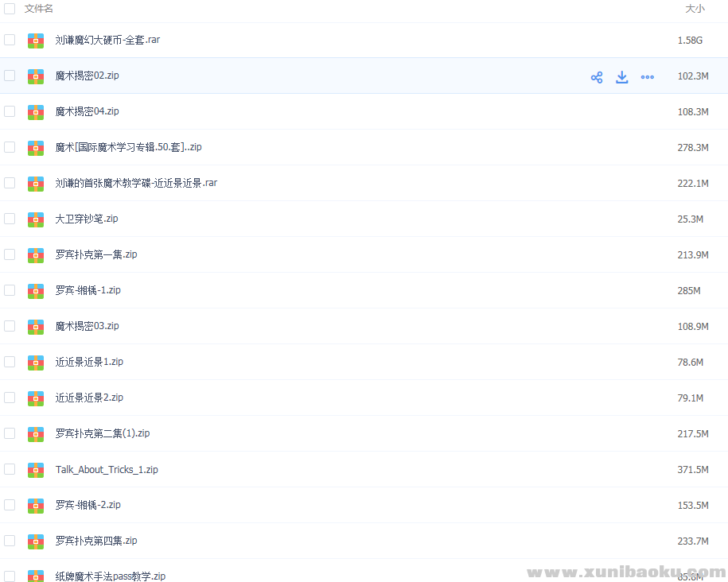728x582 pixels.
Task: Click the archive icon beside 大卫穿钞笔.zip
Action: (x=36, y=219)
